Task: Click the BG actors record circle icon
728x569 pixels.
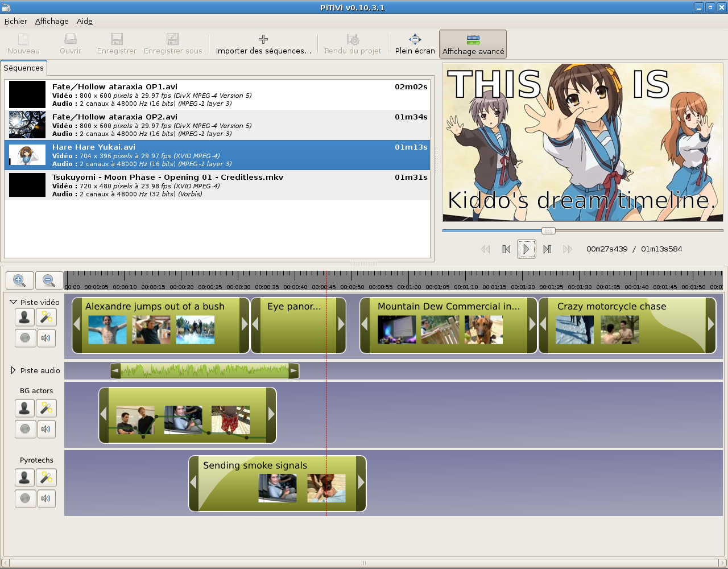Action: (x=25, y=429)
